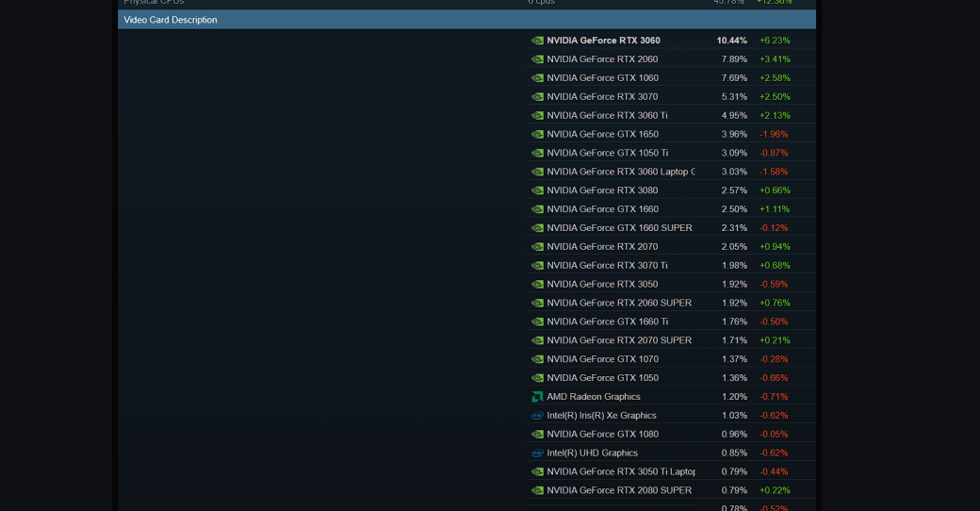Viewport: 980px width, 511px height.
Task: Click the NVIDIA logo beside RTX 3050
Action: click(x=537, y=284)
